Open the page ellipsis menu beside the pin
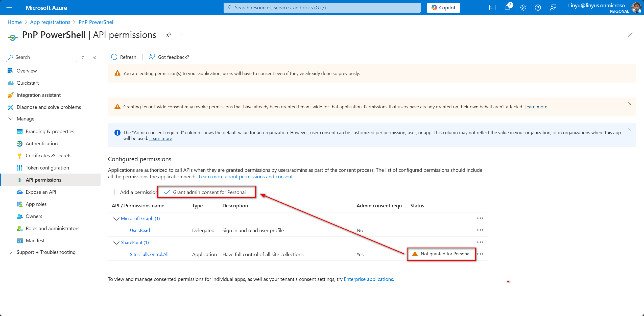Image resolution: width=644 pixels, height=316 pixels. tap(180, 35)
